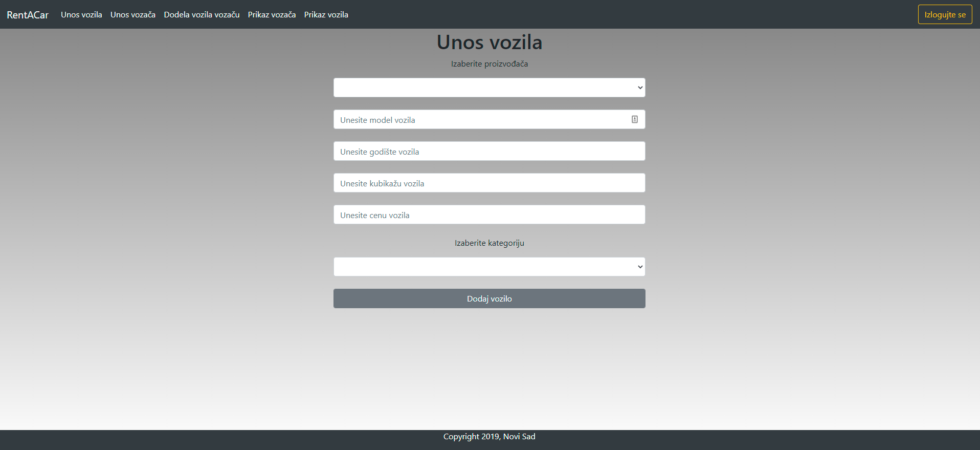Expand the proizvođača select dropdown
Viewport: 980px width, 450px height.
pos(488,88)
